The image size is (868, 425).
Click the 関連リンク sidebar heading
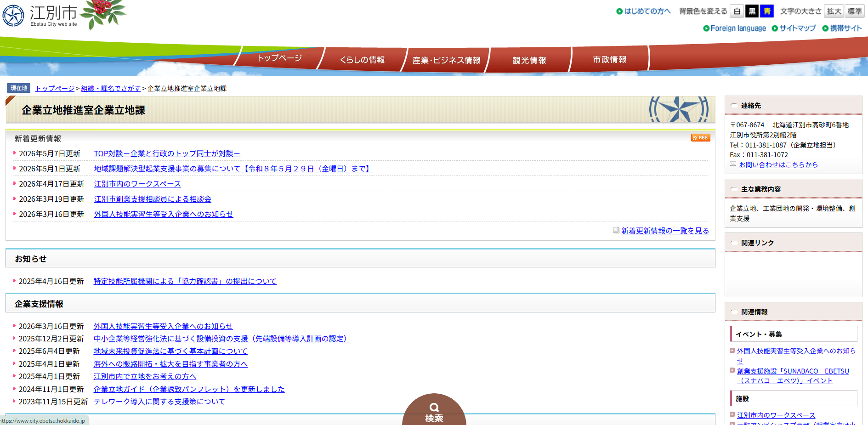[x=757, y=243]
